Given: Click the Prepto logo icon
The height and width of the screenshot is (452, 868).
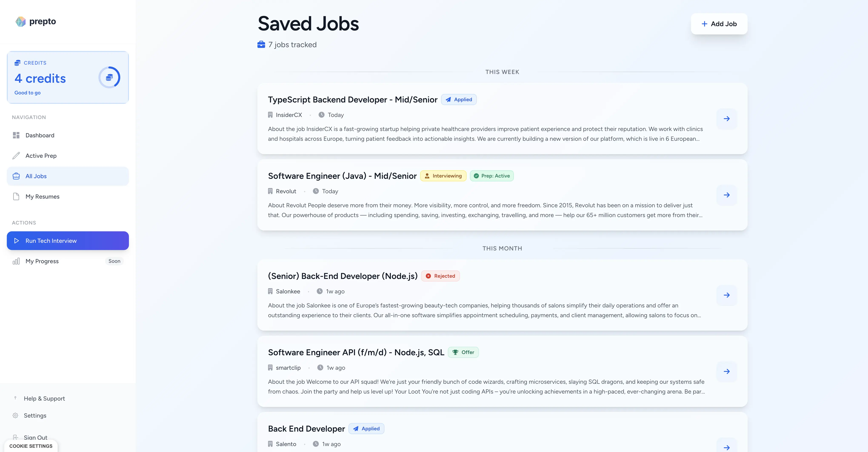Looking at the screenshot, I should [x=20, y=21].
